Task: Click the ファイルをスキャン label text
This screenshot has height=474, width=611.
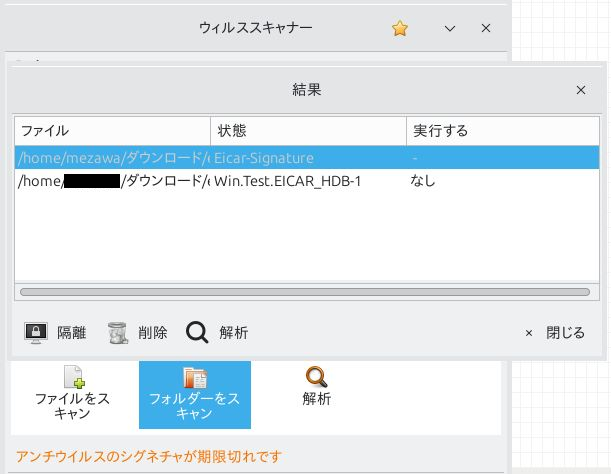Action: click(x=72, y=406)
